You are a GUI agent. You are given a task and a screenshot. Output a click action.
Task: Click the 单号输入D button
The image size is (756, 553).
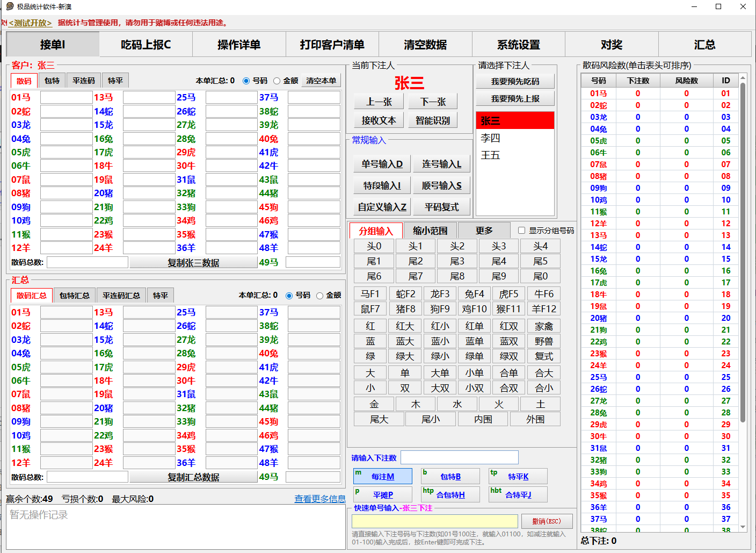[382, 164]
